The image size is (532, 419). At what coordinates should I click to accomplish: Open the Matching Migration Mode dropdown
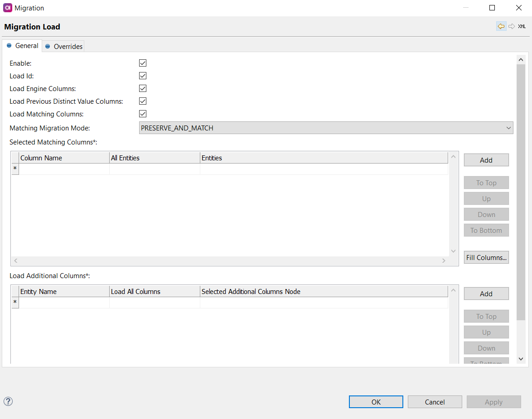coord(508,128)
